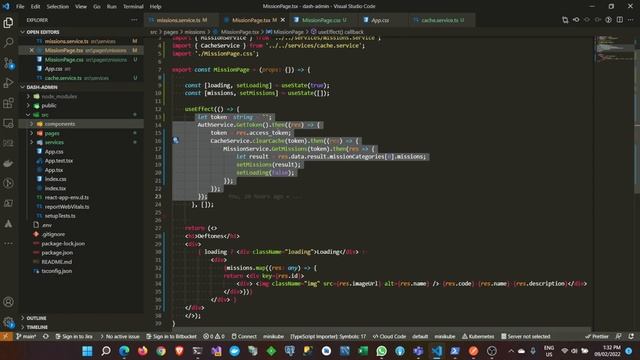Image resolution: width=640 pixels, height=360 pixels.
Task: Open the Explorer view in activity bar
Action: [x=8, y=22]
